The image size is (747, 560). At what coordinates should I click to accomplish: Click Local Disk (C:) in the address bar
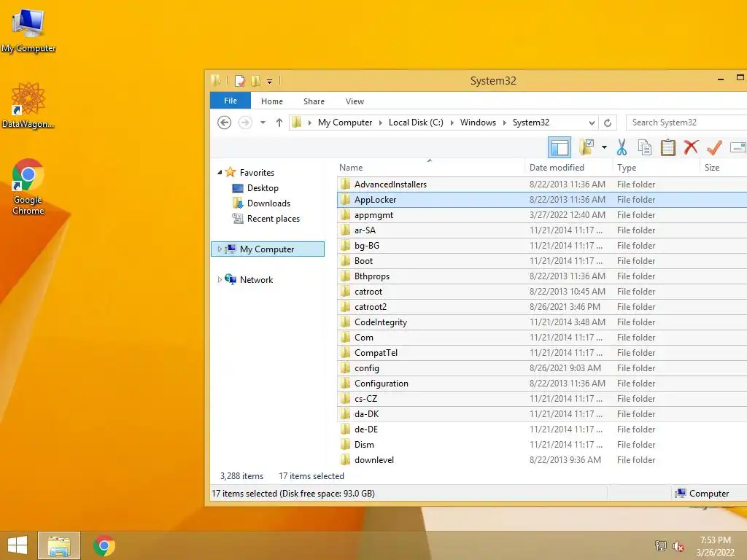[416, 122]
